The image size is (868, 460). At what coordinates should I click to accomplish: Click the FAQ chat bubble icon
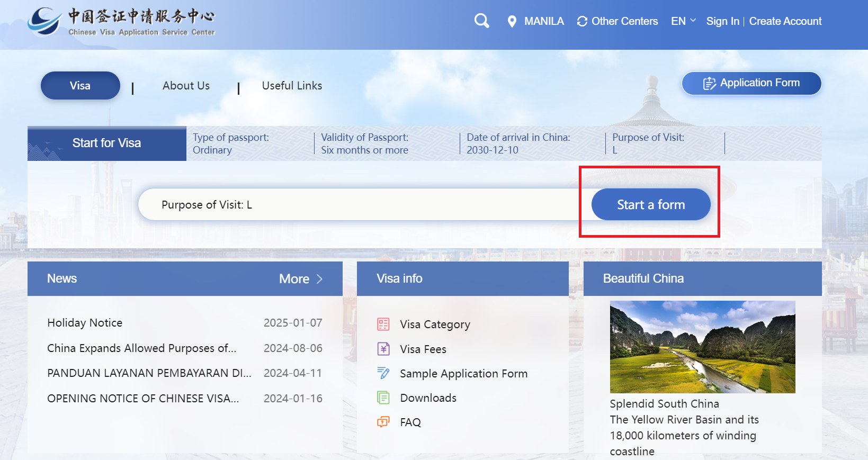(x=383, y=422)
